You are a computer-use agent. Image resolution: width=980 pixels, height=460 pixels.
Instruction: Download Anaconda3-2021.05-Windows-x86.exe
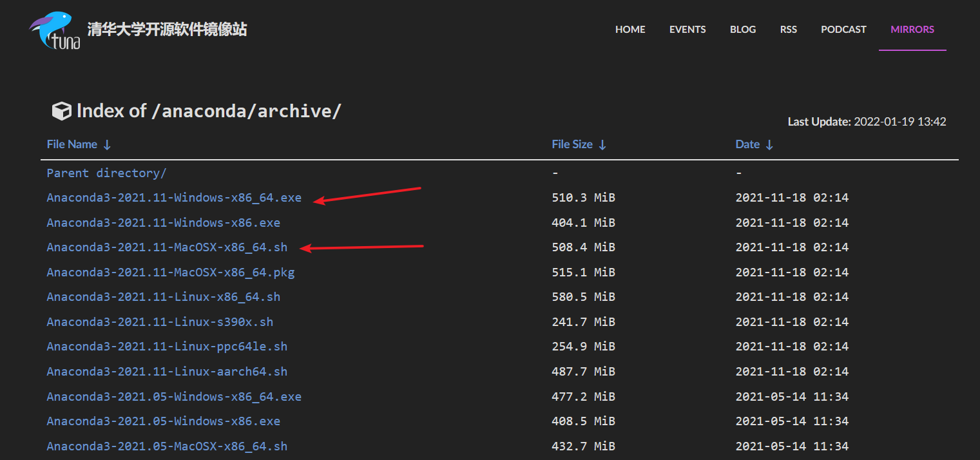(164, 421)
